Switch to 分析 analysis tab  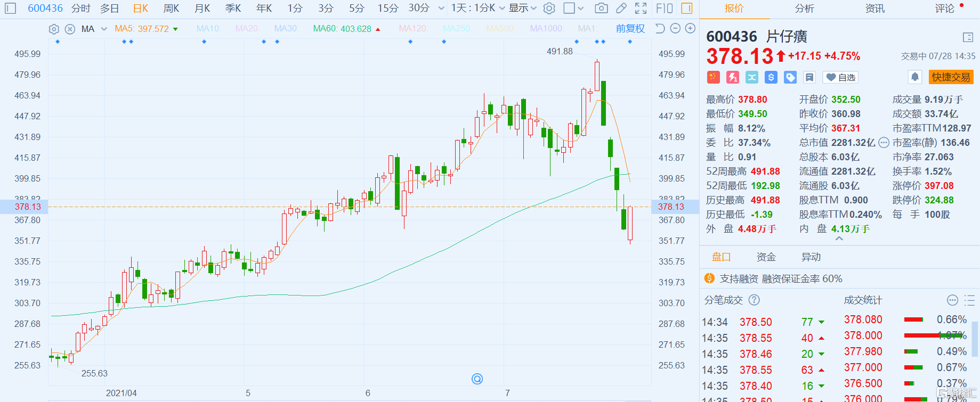(x=804, y=9)
